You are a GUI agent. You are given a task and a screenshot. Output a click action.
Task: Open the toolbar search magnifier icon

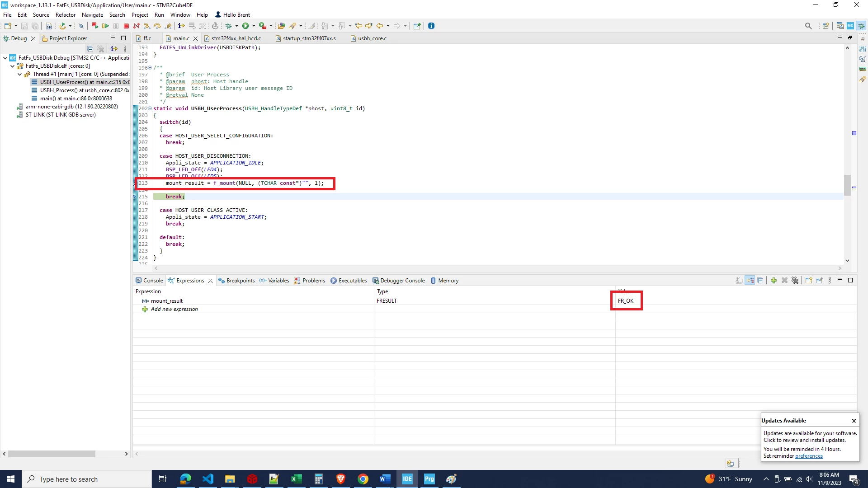click(x=808, y=26)
